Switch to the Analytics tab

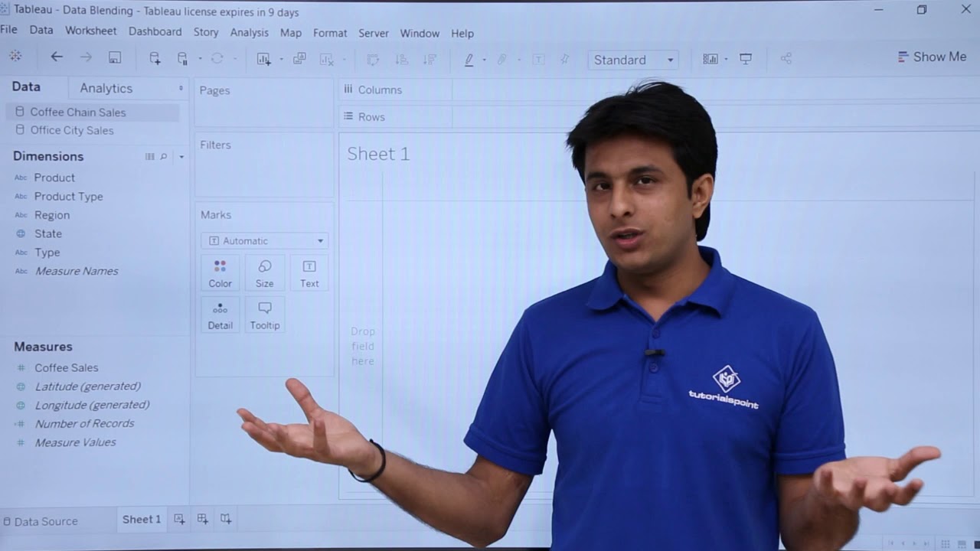coord(106,88)
